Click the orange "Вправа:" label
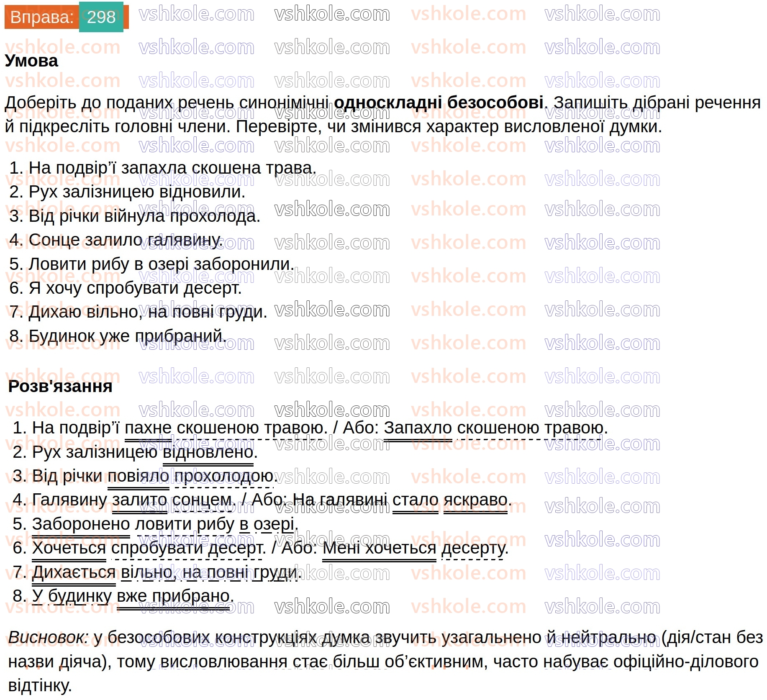The height and width of the screenshot is (700, 767). [41, 17]
